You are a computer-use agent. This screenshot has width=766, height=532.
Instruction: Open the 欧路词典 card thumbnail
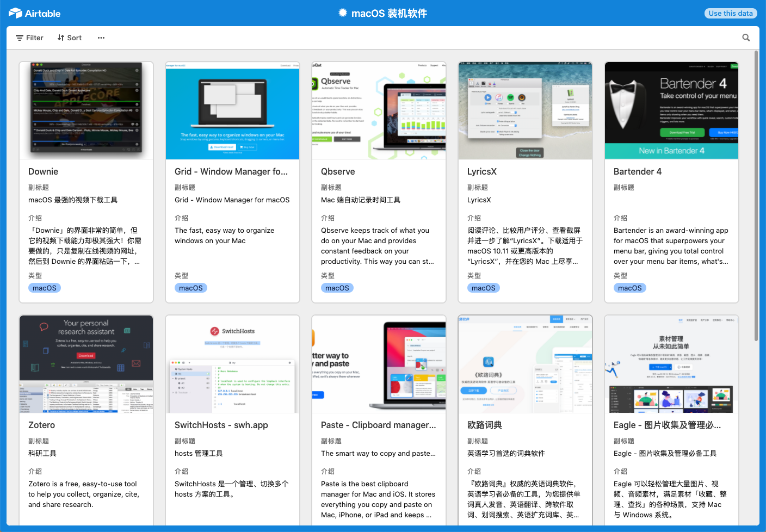[x=525, y=364]
